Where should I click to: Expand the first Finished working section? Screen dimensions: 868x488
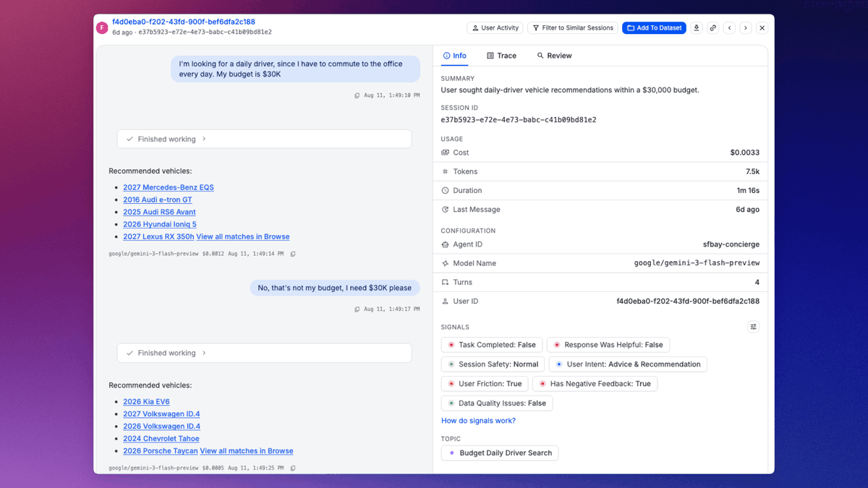point(264,139)
